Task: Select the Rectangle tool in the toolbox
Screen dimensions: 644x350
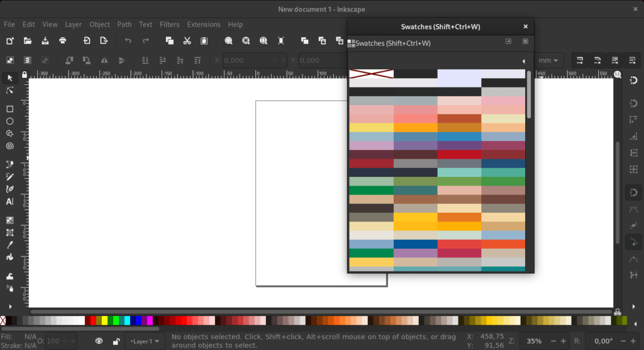Action: pos(9,109)
